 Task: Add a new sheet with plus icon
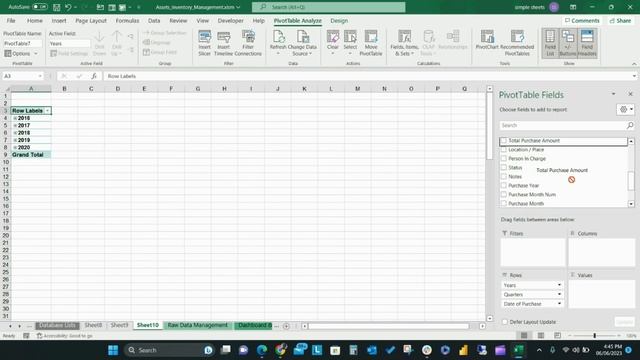[286, 326]
